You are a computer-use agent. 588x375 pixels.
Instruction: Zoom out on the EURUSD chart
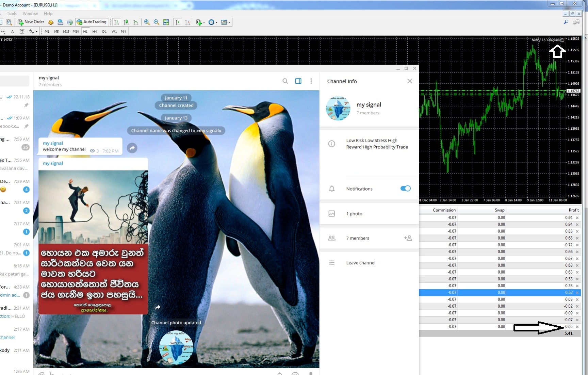click(x=157, y=22)
